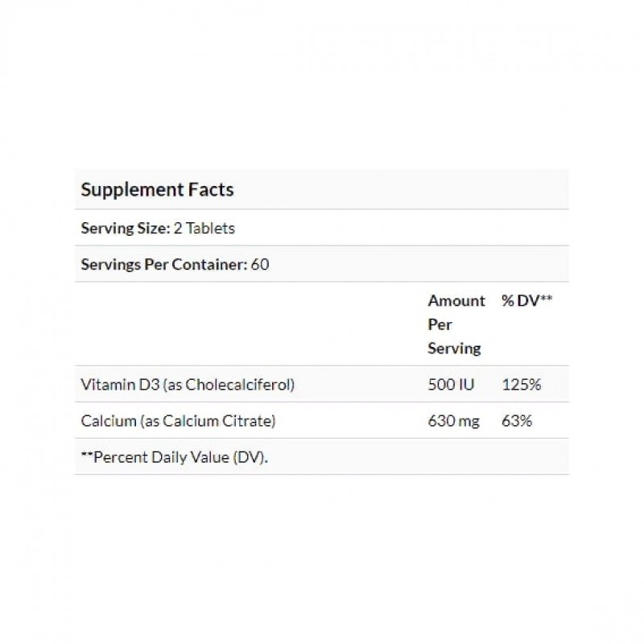The width and height of the screenshot is (644, 644).
Task: Click the word "Container:" in the servings row
Action: point(213,264)
